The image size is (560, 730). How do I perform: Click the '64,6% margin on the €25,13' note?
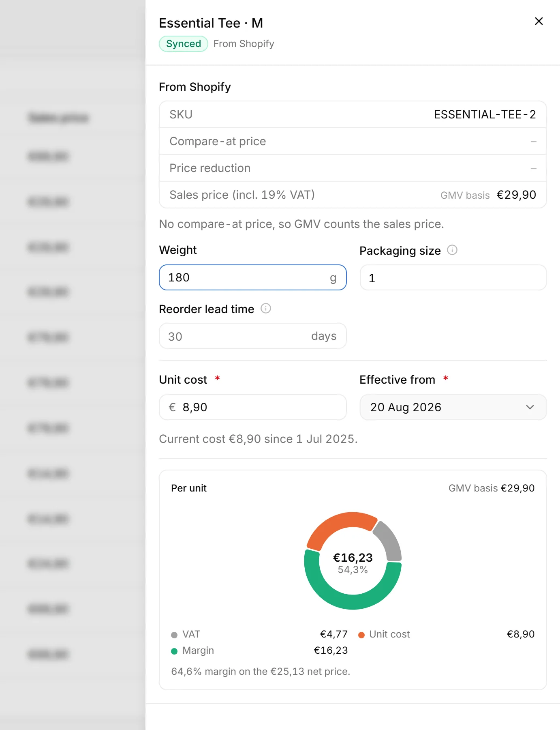(x=261, y=671)
